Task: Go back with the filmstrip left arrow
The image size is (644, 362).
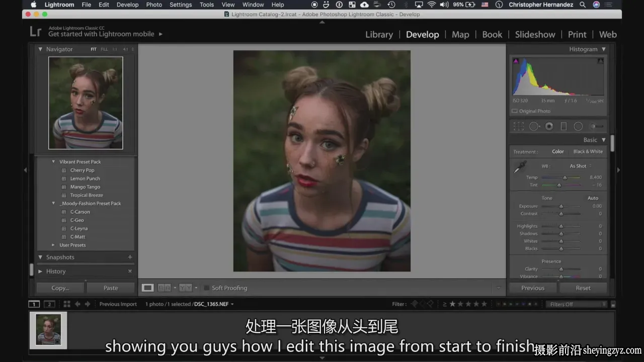Action: click(77, 304)
